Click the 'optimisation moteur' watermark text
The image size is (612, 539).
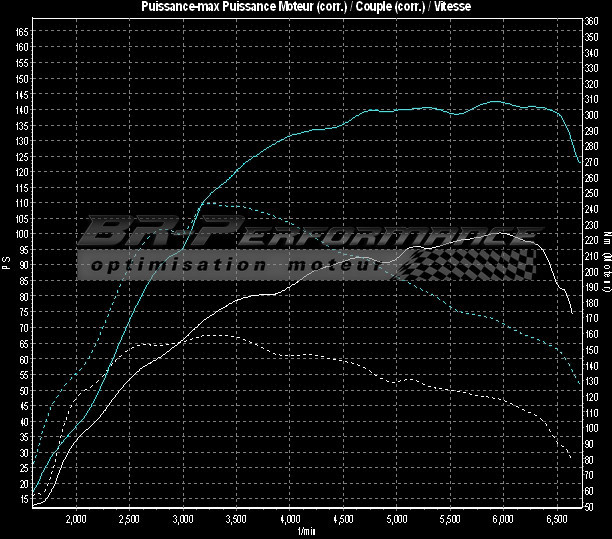pyautogui.click(x=235, y=265)
